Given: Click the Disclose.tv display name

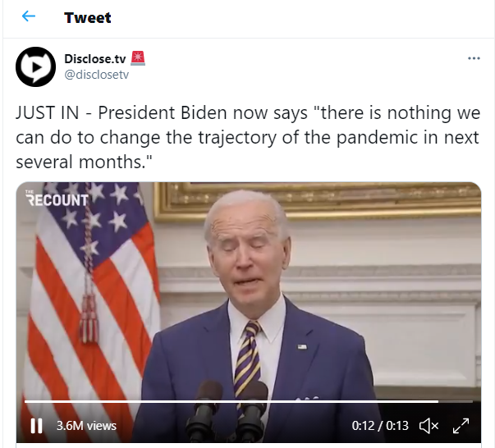Looking at the screenshot, I should tap(95, 59).
